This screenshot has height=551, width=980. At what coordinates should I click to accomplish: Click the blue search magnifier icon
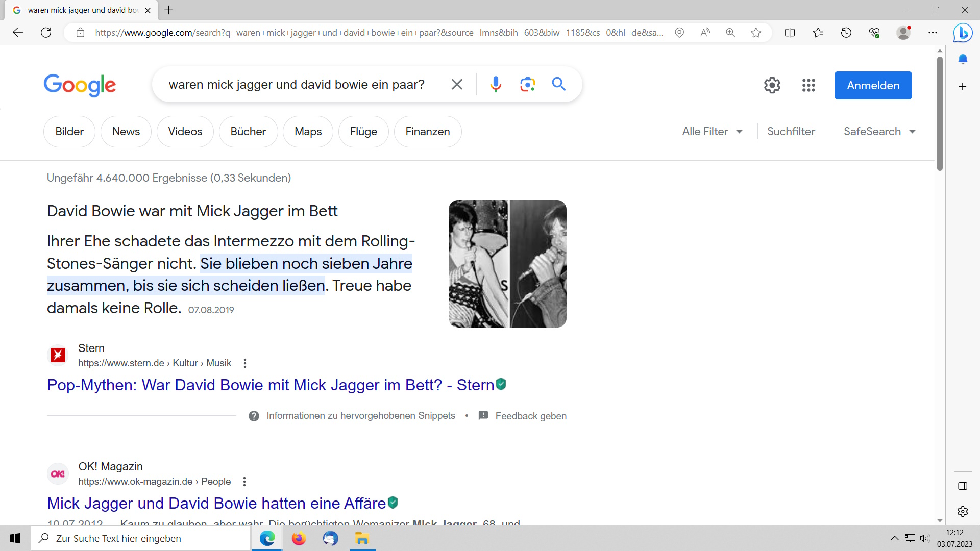point(559,84)
